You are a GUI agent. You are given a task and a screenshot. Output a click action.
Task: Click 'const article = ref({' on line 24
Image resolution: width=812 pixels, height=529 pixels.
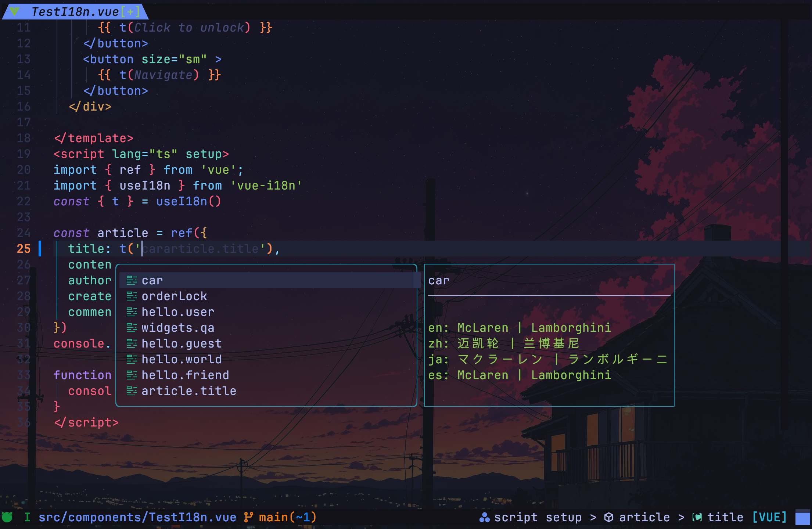pyautogui.click(x=130, y=233)
